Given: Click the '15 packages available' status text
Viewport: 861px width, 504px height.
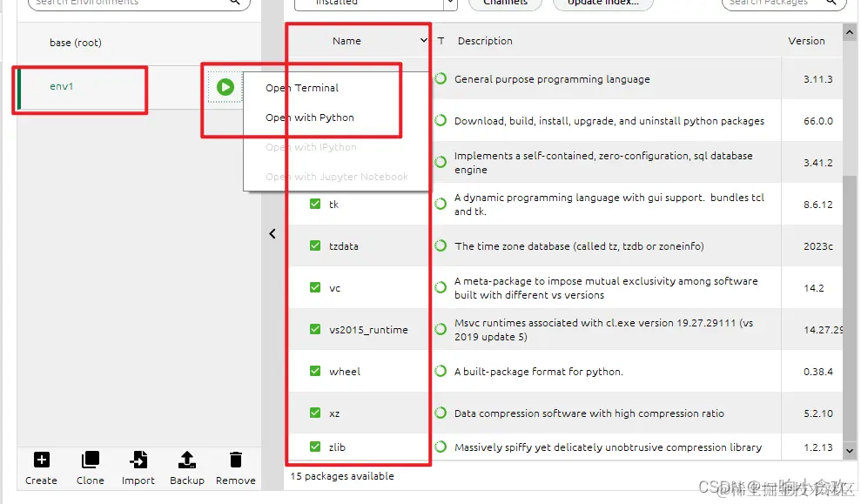Looking at the screenshot, I should point(342,476).
